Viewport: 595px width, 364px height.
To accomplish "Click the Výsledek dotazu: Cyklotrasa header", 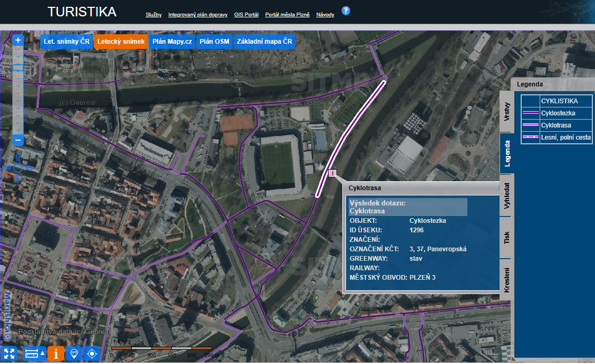I will pyautogui.click(x=408, y=207).
